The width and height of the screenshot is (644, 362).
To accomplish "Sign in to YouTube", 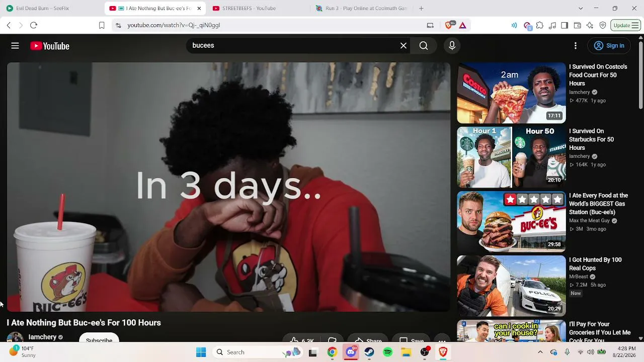I will pos(609,46).
